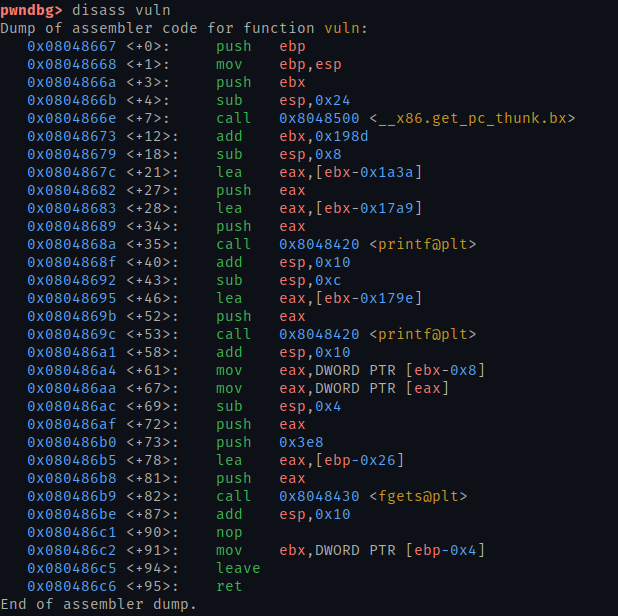618x616 pixels.
Task: Click the pushed value 0x3e8
Action: pyautogui.click(x=301, y=443)
